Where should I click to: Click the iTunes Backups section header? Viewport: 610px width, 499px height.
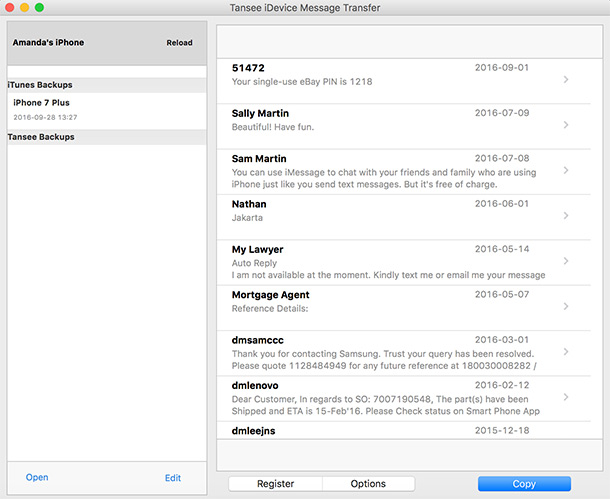click(x=40, y=85)
